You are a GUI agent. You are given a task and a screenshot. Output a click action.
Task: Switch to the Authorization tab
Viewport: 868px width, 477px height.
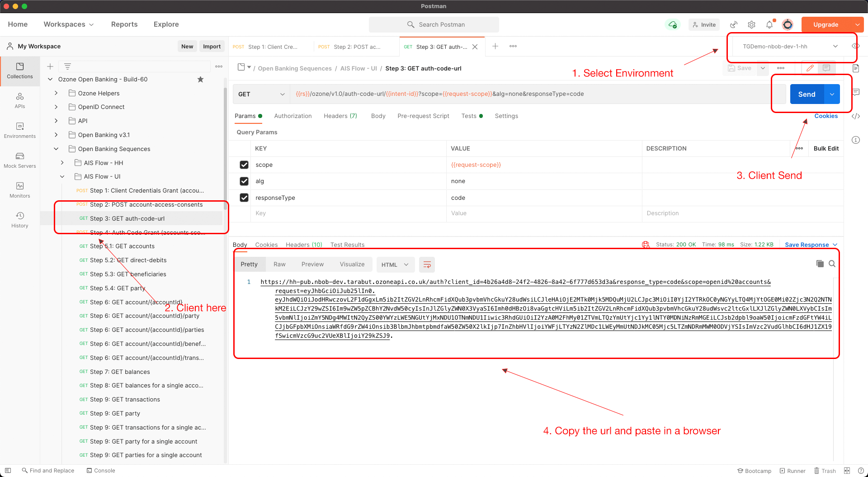tap(292, 116)
